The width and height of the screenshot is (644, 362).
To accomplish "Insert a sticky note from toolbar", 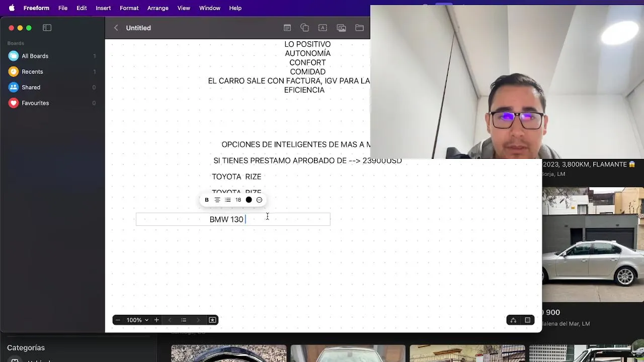I will tap(287, 28).
